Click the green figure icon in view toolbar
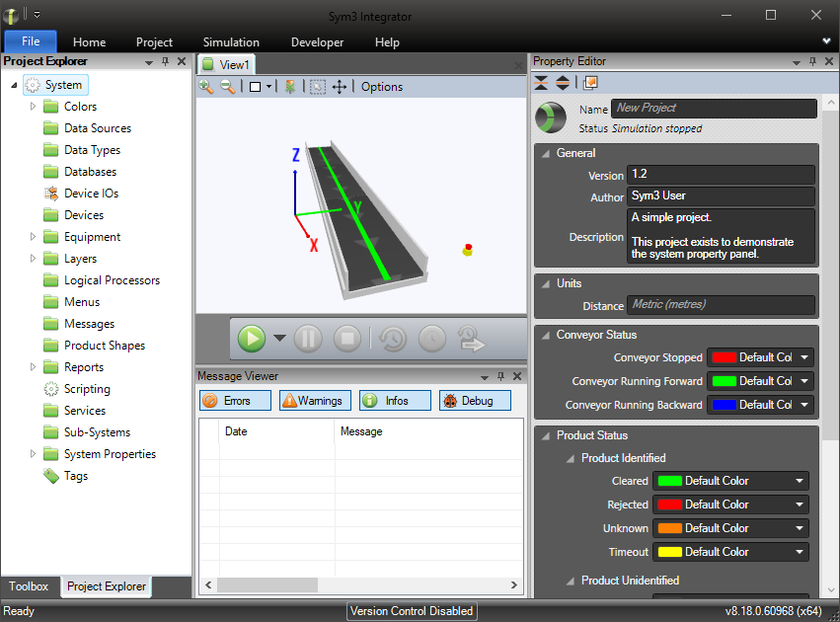This screenshot has height=622, width=840. pyautogui.click(x=290, y=86)
